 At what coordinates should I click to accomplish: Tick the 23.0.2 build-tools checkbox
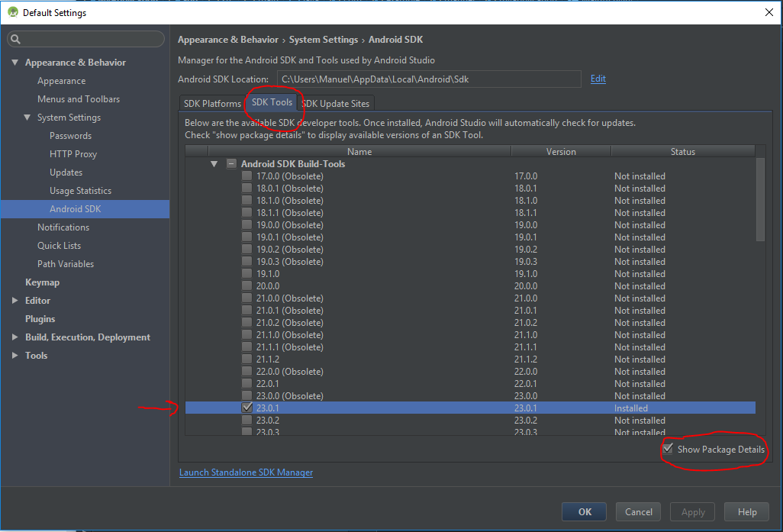coord(246,420)
